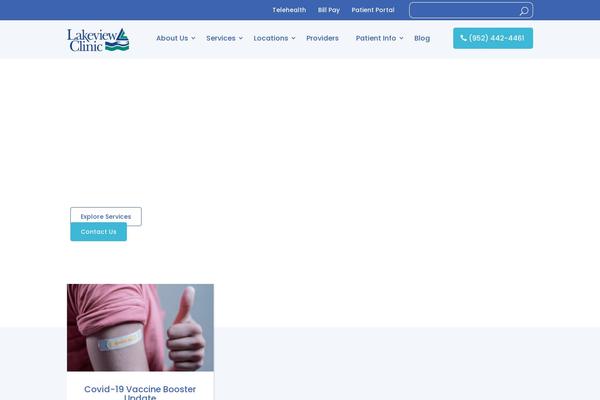Expand the Patient Info chevron
This screenshot has height=400, width=600.
coord(401,38)
